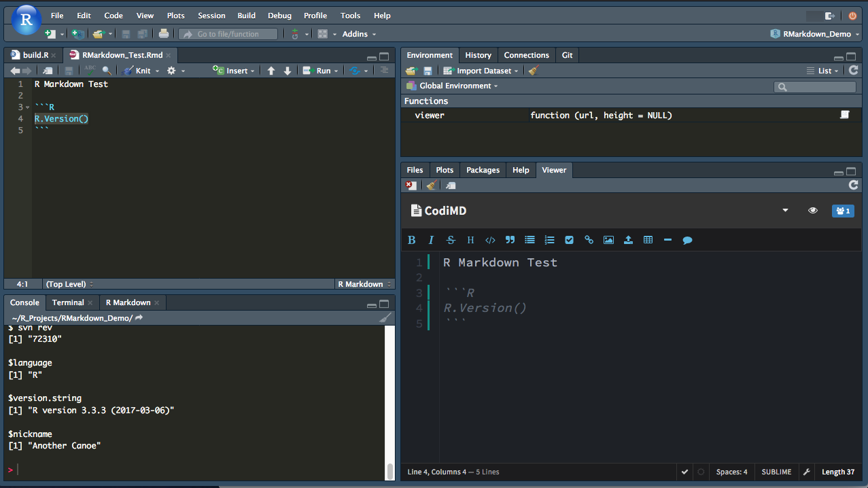Click the load workspace icon in Environment pane
868x488 pixels.
point(411,71)
